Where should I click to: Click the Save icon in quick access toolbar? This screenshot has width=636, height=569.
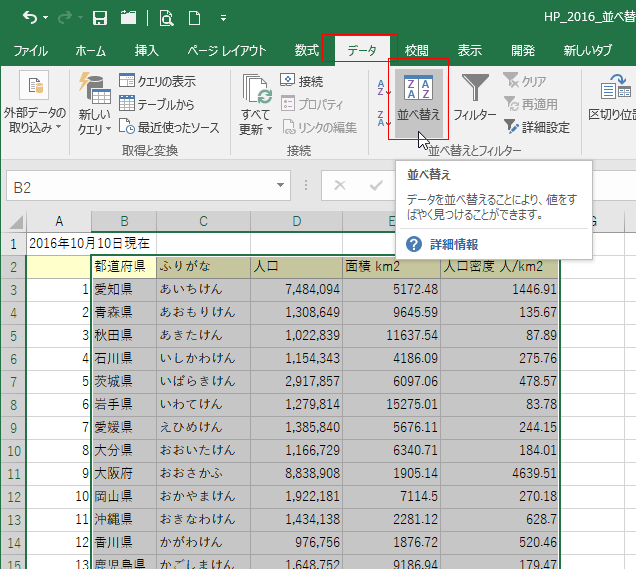point(99,17)
